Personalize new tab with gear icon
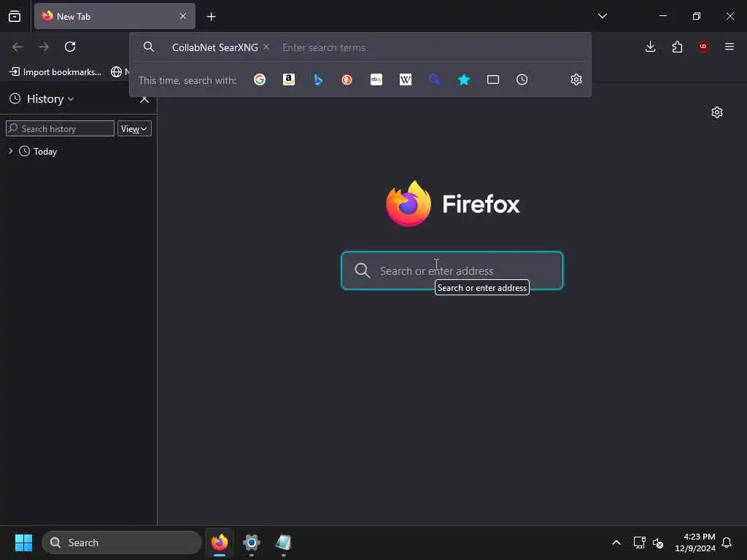 pyautogui.click(x=717, y=112)
